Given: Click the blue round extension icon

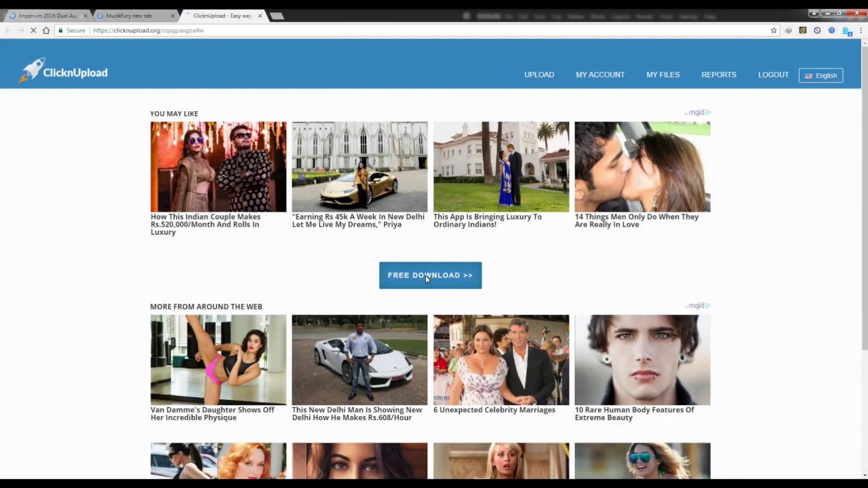Looking at the screenshot, I should [x=831, y=30].
